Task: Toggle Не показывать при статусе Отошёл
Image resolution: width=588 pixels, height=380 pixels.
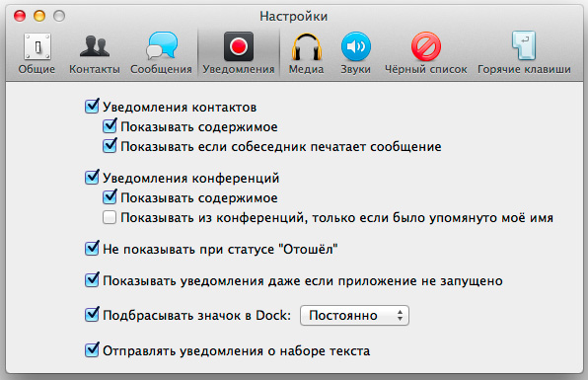Action: [x=92, y=249]
